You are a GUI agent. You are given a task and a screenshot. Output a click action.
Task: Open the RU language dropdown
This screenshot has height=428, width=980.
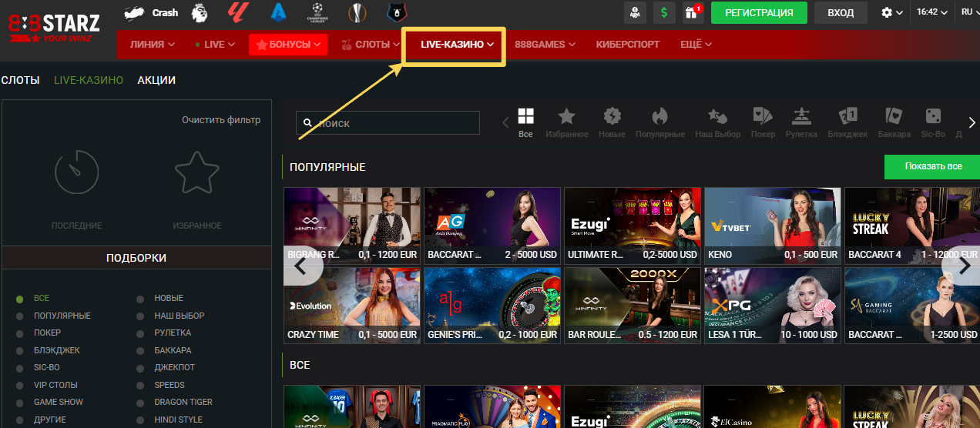coord(969,12)
